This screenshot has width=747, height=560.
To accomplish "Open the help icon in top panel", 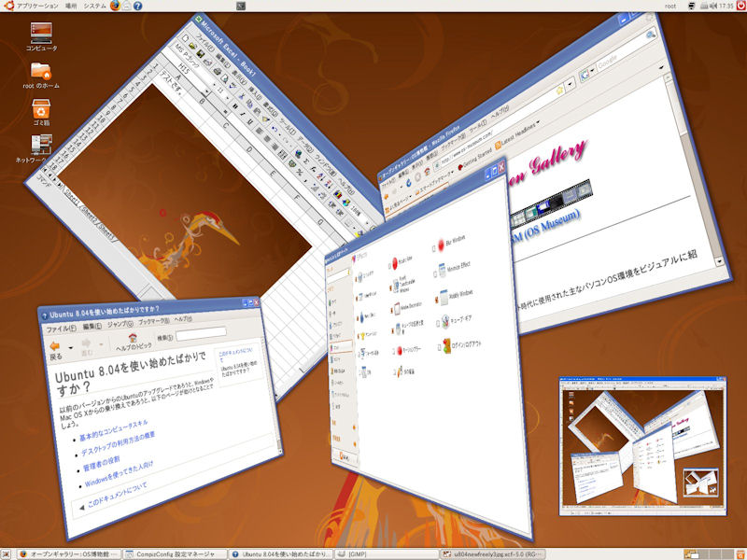I will pos(137,6).
